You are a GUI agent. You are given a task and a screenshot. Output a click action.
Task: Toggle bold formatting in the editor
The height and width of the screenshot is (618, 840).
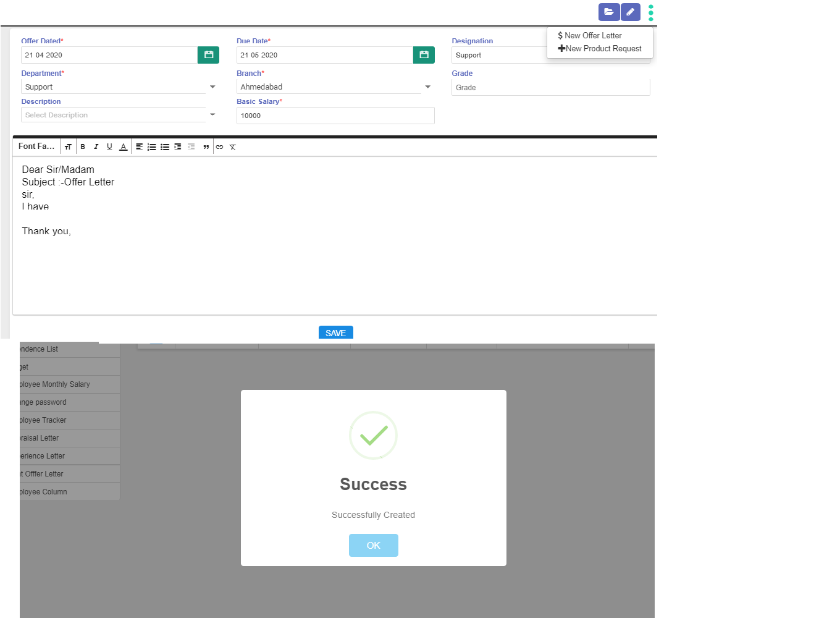[x=83, y=146]
